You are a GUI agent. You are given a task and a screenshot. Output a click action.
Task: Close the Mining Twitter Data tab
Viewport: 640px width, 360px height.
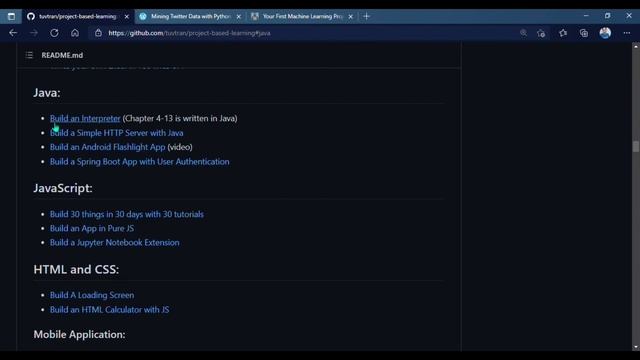click(x=239, y=17)
